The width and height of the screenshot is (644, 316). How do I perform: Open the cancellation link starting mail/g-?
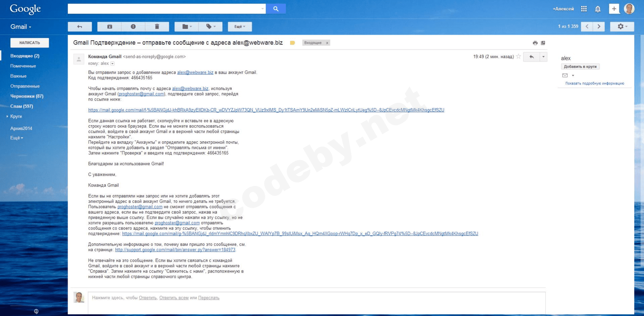click(300, 233)
